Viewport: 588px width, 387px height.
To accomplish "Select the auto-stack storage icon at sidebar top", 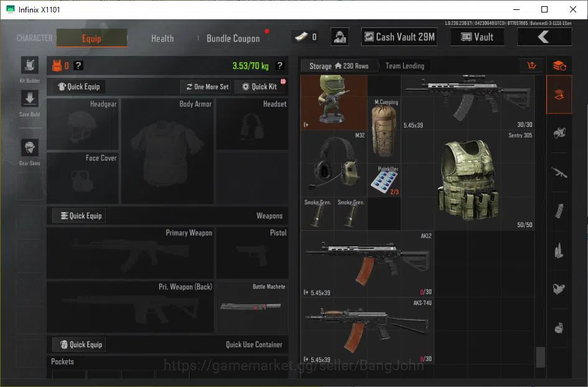I will 559,66.
